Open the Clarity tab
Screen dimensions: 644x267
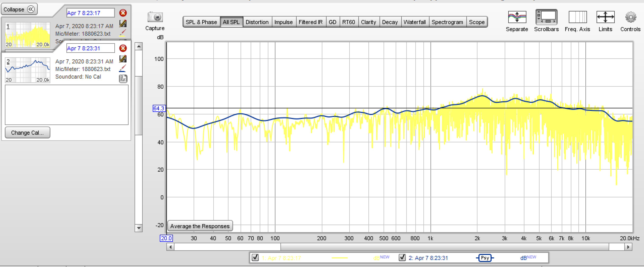(x=368, y=22)
